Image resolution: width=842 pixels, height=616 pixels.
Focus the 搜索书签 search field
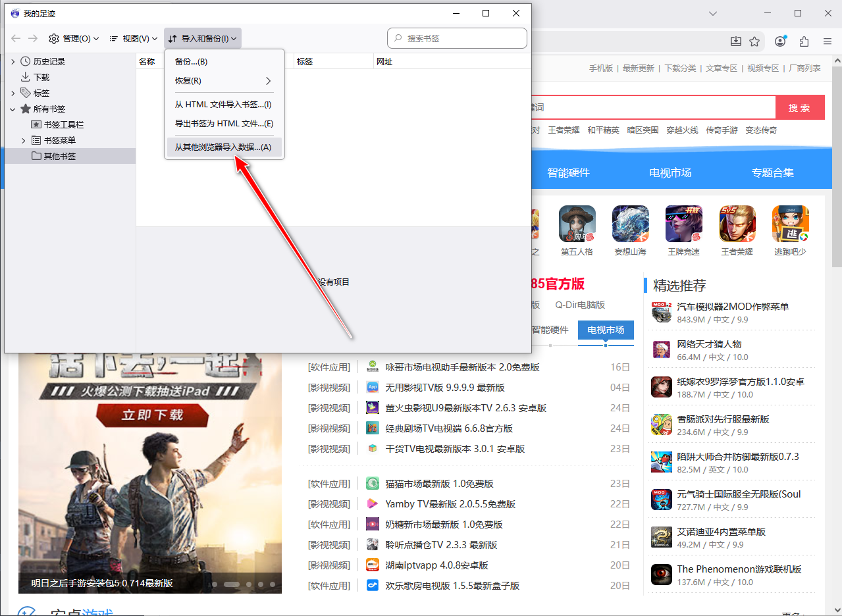tap(458, 38)
